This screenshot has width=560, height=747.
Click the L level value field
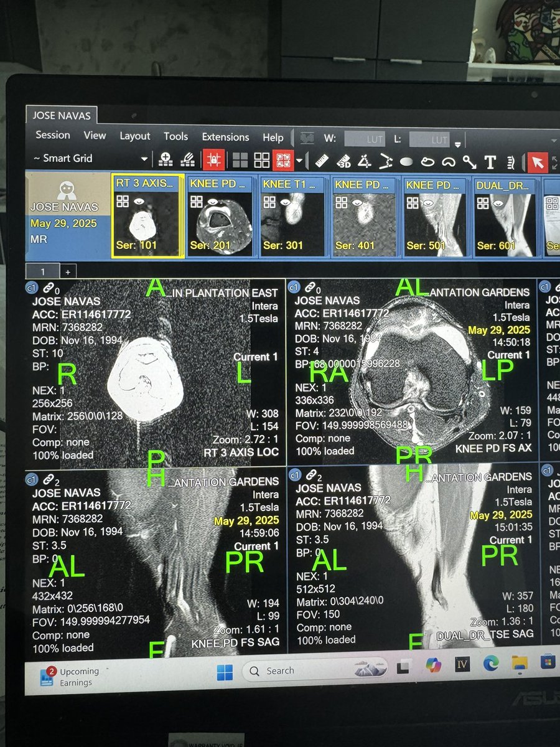[x=429, y=139]
